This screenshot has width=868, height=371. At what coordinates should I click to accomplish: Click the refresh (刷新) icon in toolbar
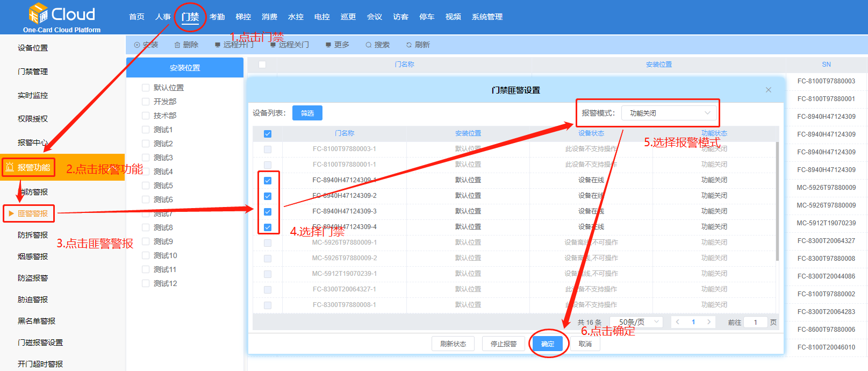[409, 45]
